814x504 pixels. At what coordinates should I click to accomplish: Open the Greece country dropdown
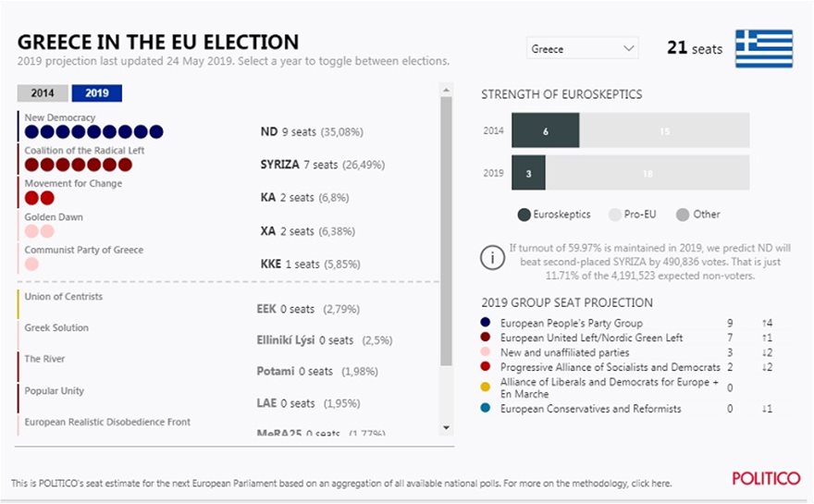(583, 49)
